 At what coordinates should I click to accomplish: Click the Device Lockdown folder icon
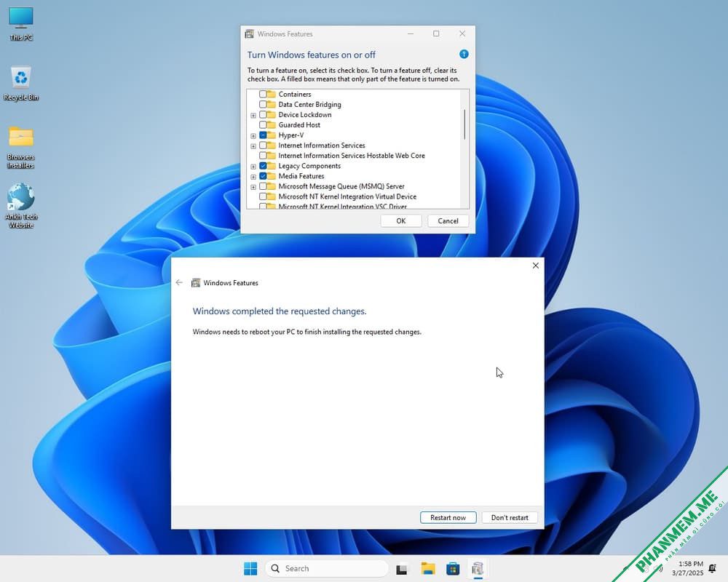[271, 115]
